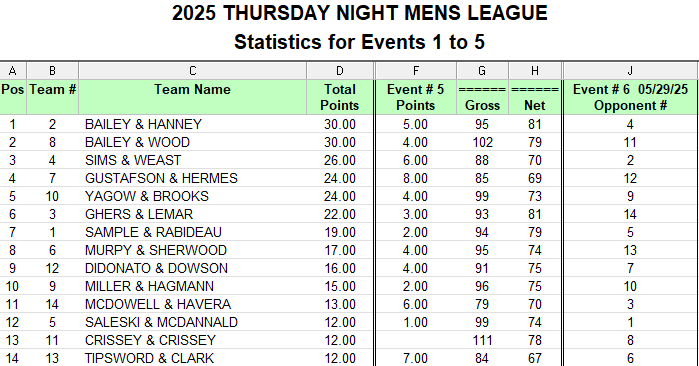This screenshot has width=699, height=366.
Task: Click the Net column header cell
Action: pos(535,97)
